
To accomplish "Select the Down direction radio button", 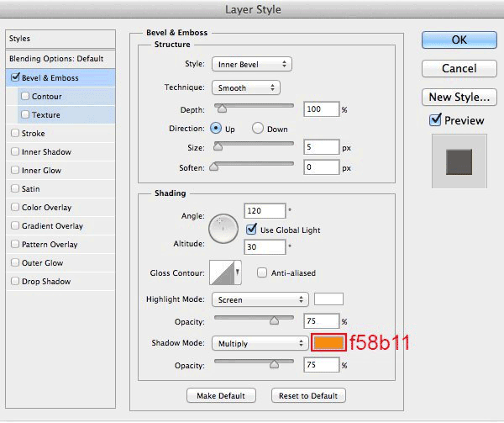I will 258,129.
